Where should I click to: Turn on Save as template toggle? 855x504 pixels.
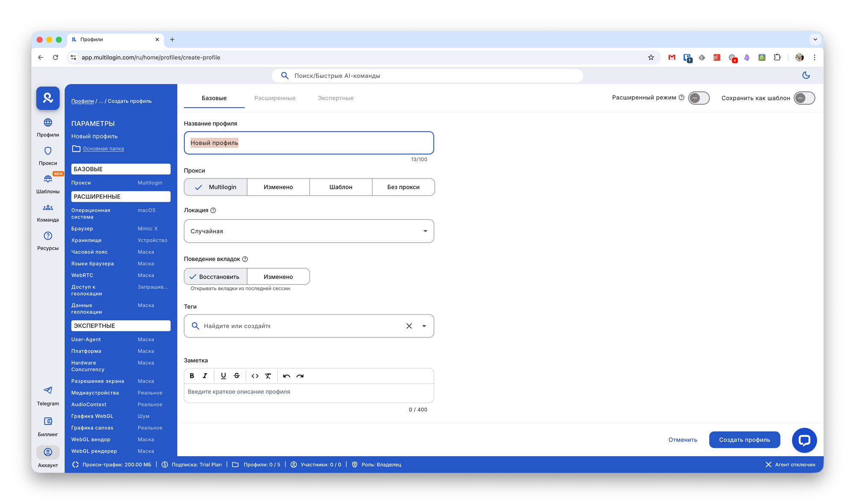(804, 98)
